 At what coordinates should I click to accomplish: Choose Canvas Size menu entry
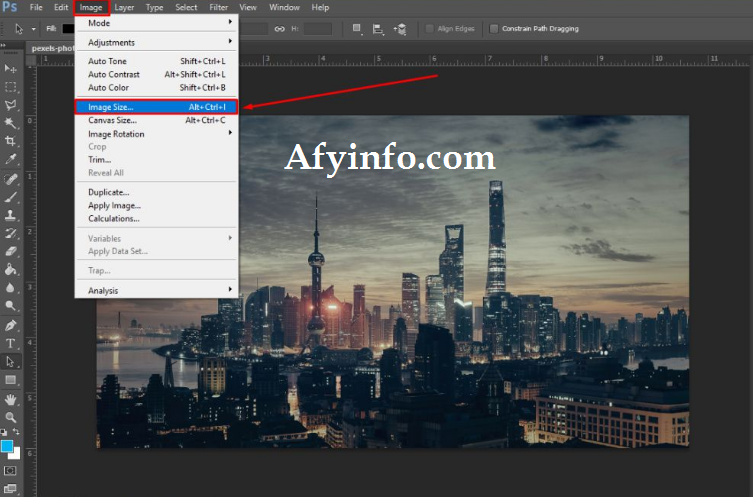point(157,120)
